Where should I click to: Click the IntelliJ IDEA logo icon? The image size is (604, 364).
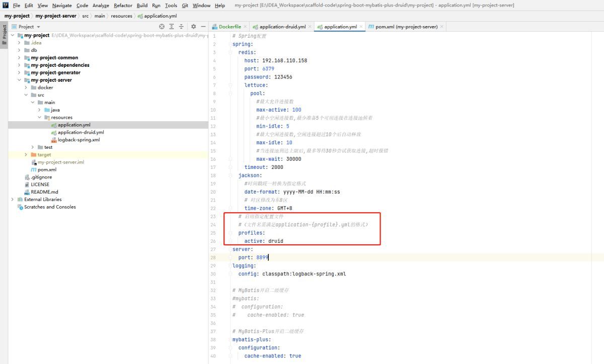(5, 6)
